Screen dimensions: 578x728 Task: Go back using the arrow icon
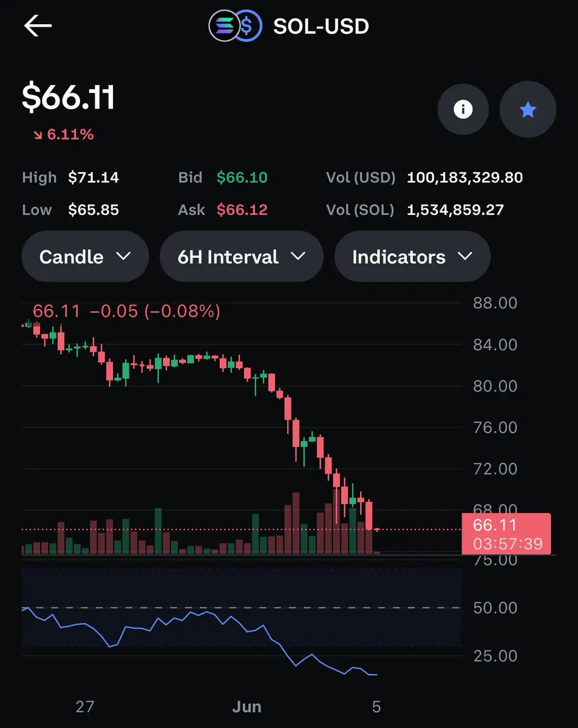pos(38,26)
